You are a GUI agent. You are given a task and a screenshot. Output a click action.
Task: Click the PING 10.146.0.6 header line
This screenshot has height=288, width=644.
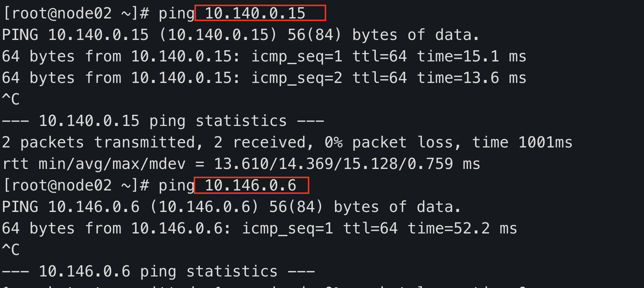[x=231, y=207]
